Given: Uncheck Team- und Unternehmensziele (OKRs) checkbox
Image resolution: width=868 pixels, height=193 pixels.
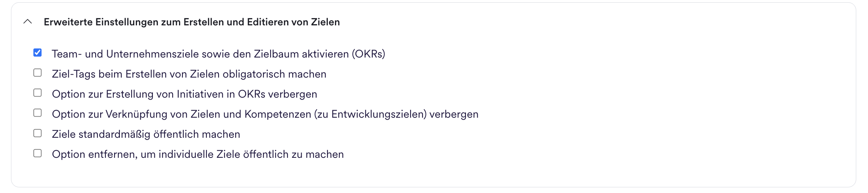Looking at the screenshot, I should point(38,53).
